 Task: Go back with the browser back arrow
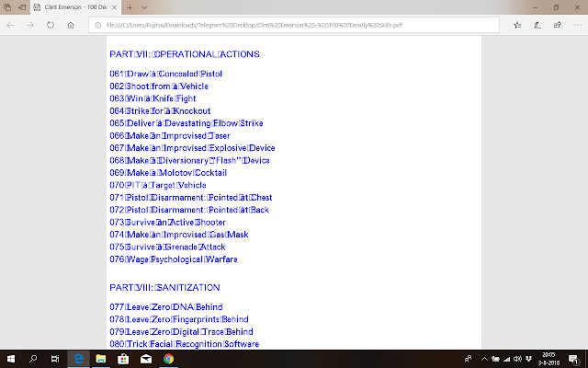pyautogui.click(x=10, y=25)
